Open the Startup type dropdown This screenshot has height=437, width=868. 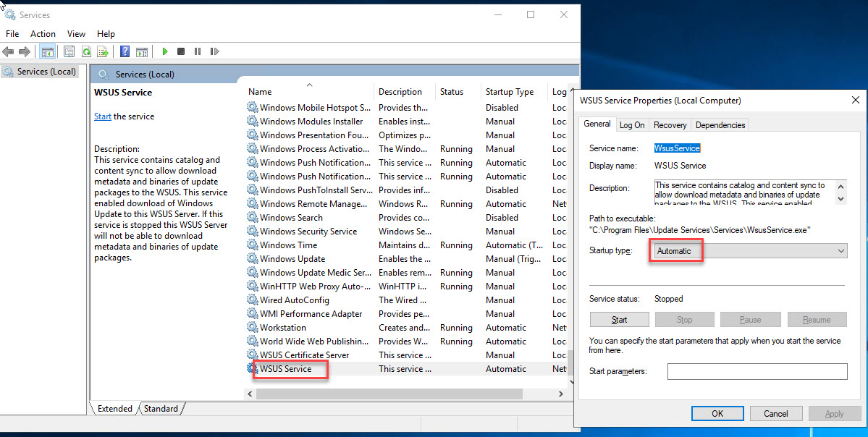[x=749, y=251]
